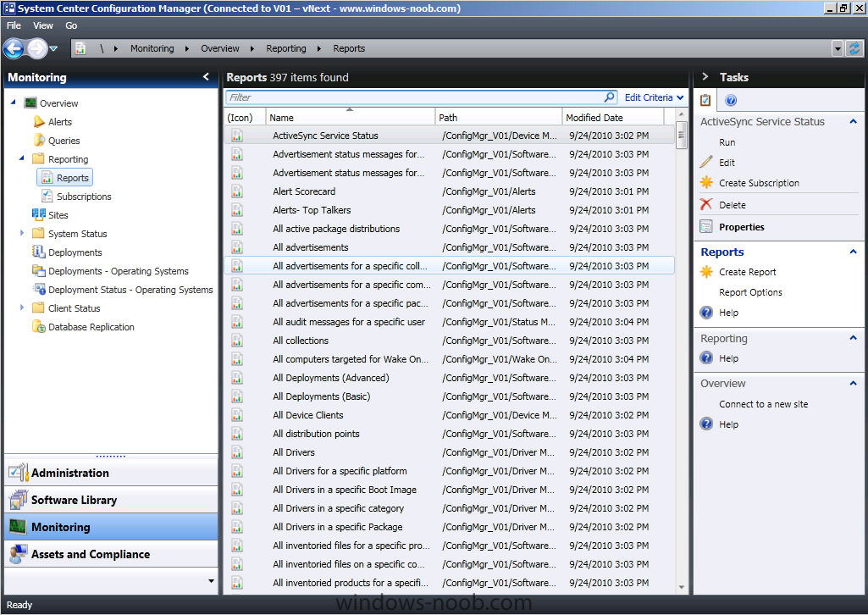
Task: Collapse the Reports task group
Action: point(853,252)
